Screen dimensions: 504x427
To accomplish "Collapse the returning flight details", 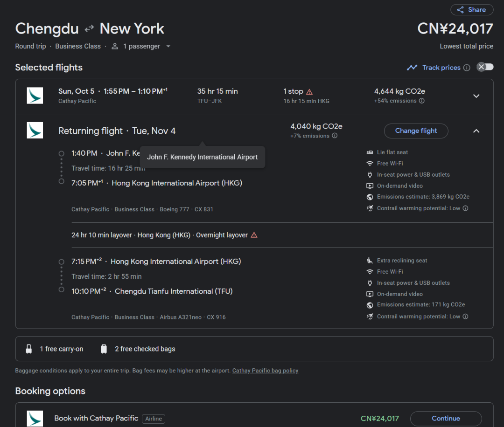I will point(476,131).
